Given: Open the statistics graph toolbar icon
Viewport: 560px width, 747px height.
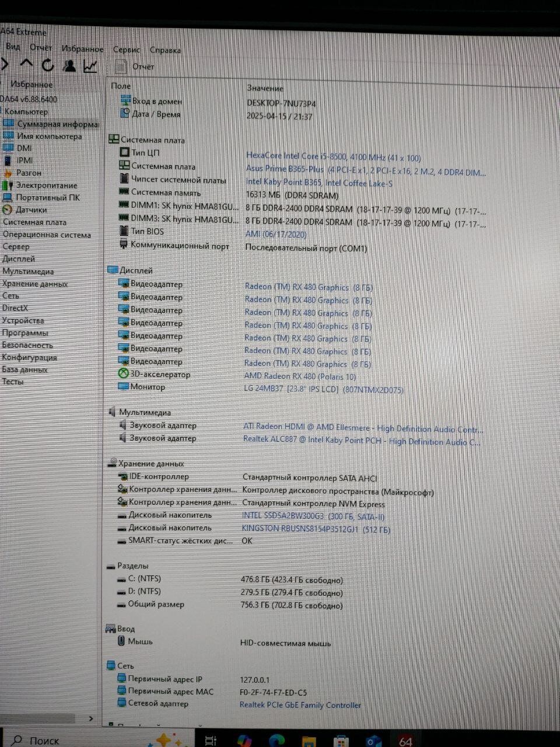Looking at the screenshot, I should (x=90, y=65).
